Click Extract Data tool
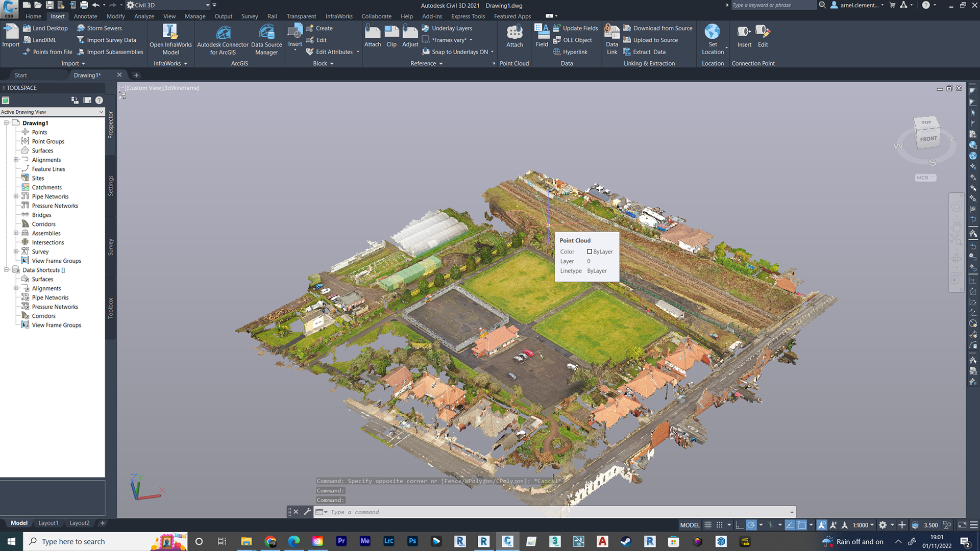This screenshot has width=980, height=551. (645, 52)
